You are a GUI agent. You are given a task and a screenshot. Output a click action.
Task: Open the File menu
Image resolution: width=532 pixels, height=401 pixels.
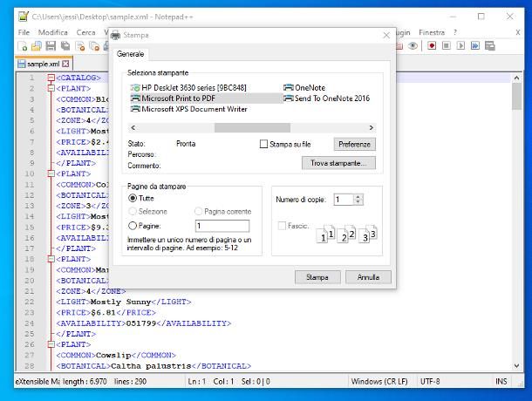(x=24, y=32)
